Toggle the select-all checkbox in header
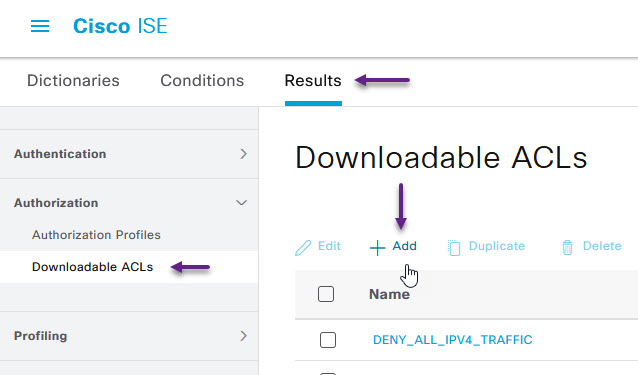638x375 pixels. (326, 294)
